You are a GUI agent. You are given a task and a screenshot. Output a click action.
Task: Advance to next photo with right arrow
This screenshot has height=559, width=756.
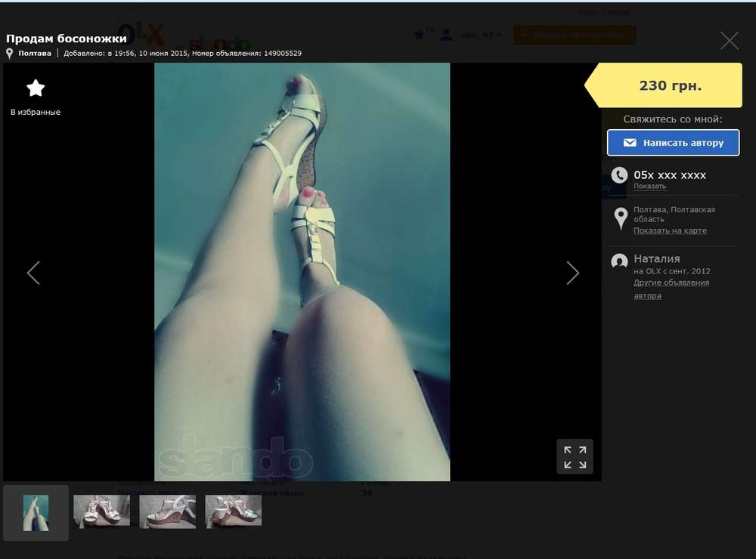572,273
